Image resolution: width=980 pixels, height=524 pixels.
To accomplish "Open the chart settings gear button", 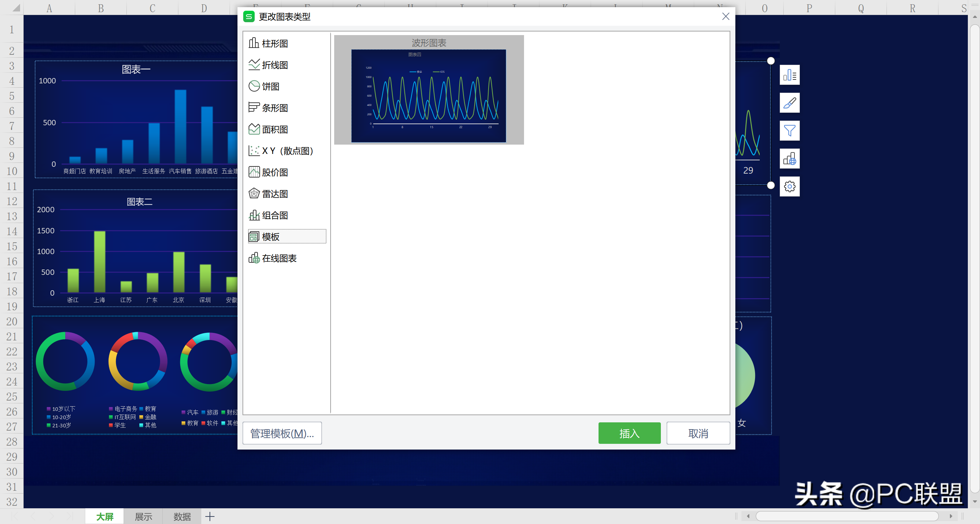I will coord(789,186).
